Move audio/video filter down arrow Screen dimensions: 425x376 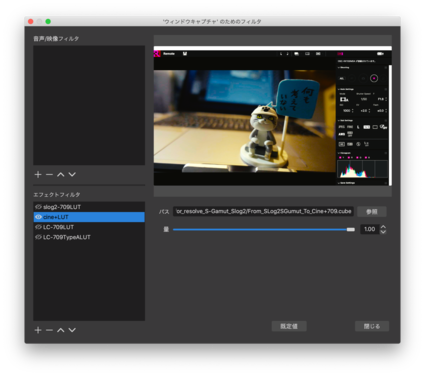(x=72, y=174)
